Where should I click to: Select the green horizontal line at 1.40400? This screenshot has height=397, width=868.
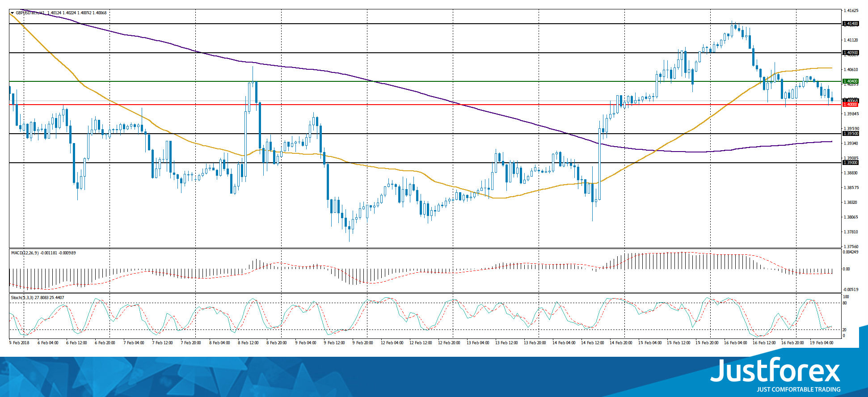coord(425,81)
